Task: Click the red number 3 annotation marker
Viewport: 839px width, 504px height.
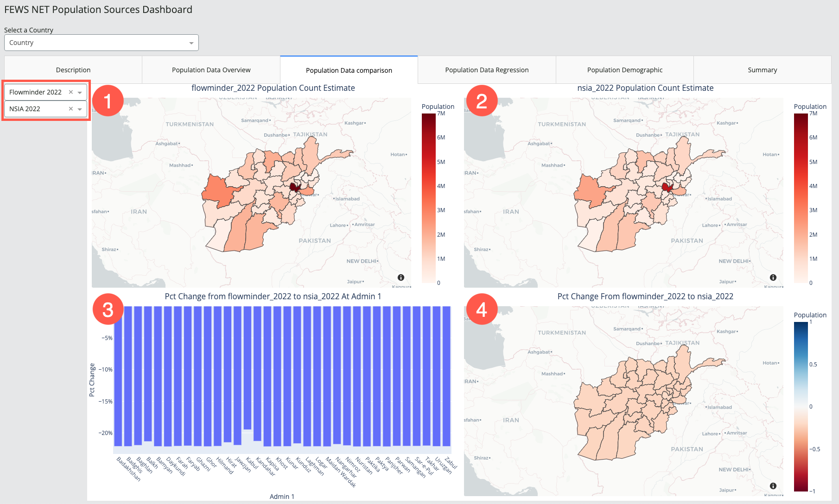Action: (x=108, y=309)
